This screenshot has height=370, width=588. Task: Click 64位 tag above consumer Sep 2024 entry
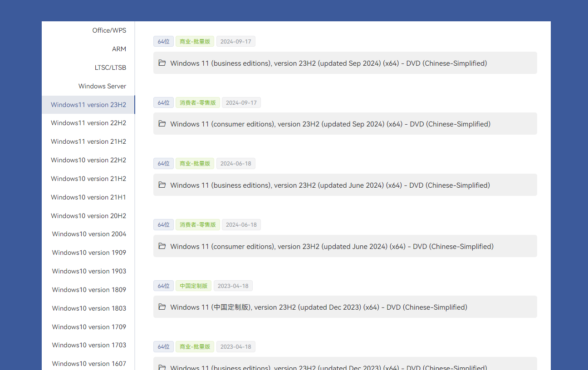[163, 103]
